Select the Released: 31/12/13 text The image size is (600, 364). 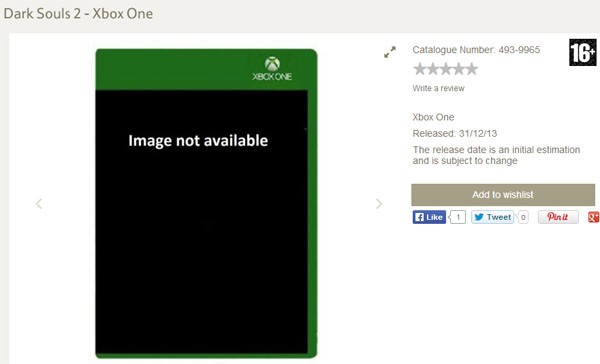pos(455,134)
